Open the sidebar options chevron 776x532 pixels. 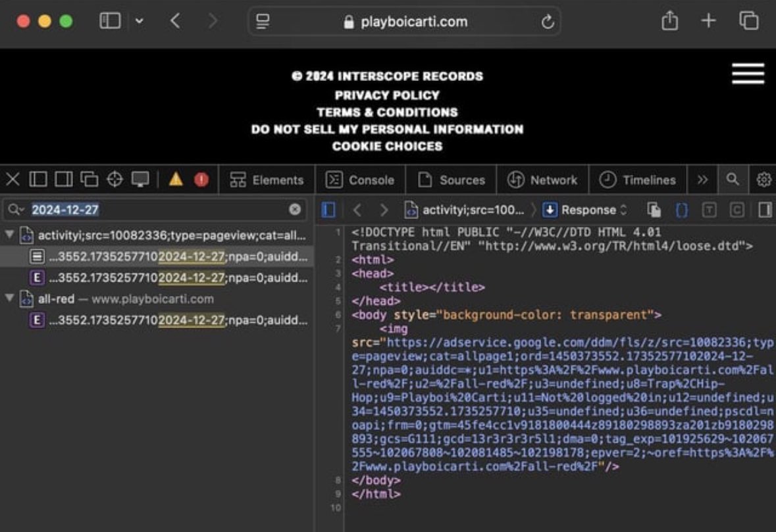coord(140,21)
